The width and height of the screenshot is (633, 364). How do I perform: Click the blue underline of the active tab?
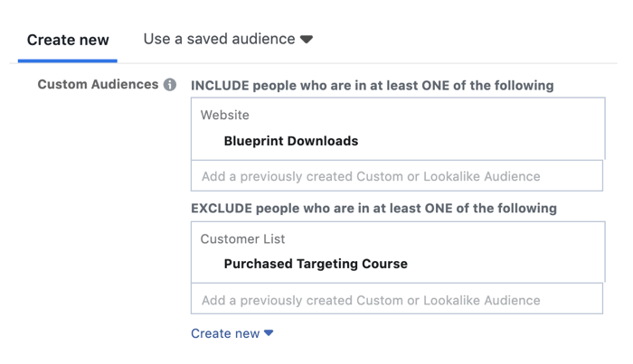pos(68,61)
